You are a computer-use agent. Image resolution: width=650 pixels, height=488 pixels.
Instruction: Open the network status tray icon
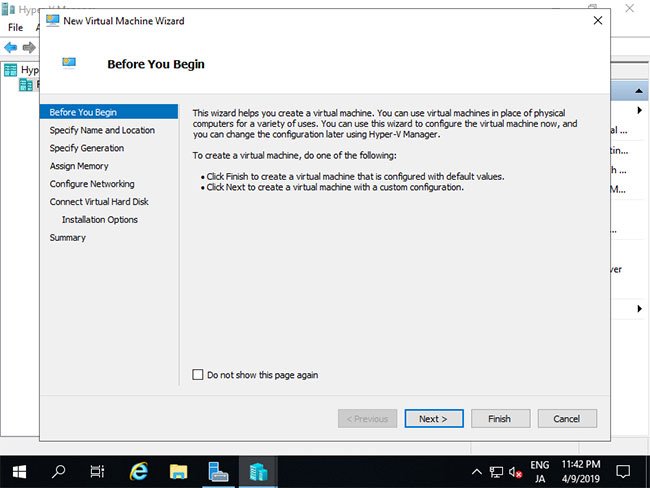pos(496,472)
